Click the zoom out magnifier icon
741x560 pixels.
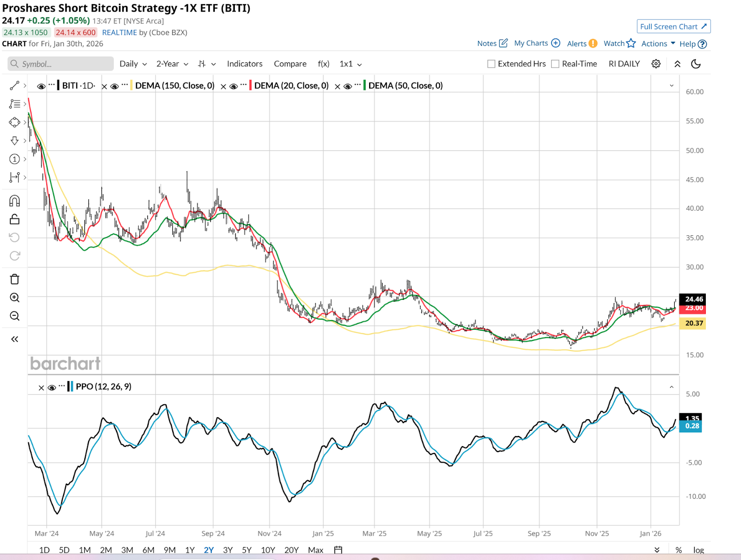click(14, 316)
